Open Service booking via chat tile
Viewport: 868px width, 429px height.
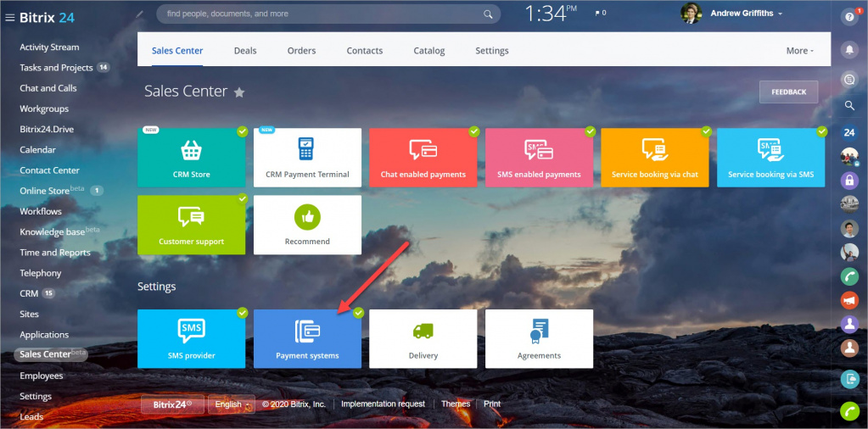coord(655,158)
